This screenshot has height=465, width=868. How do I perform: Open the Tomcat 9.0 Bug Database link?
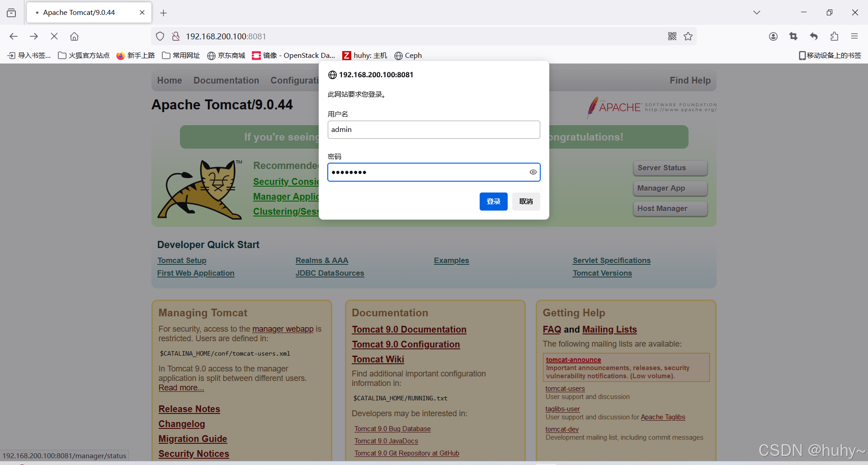pyautogui.click(x=392, y=429)
